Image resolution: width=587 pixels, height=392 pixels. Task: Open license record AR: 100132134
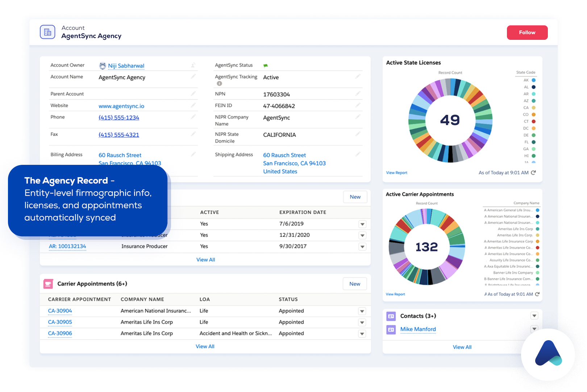pyautogui.click(x=67, y=246)
